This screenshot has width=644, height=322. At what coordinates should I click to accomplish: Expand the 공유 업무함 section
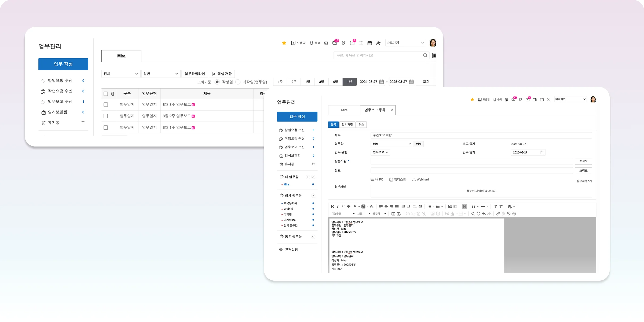313,237
